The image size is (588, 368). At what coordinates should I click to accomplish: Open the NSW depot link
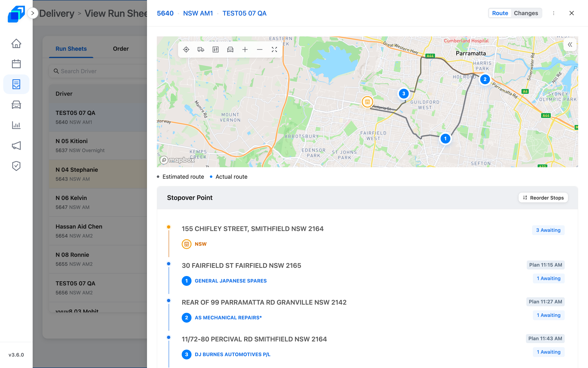pyautogui.click(x=201, y=244)
